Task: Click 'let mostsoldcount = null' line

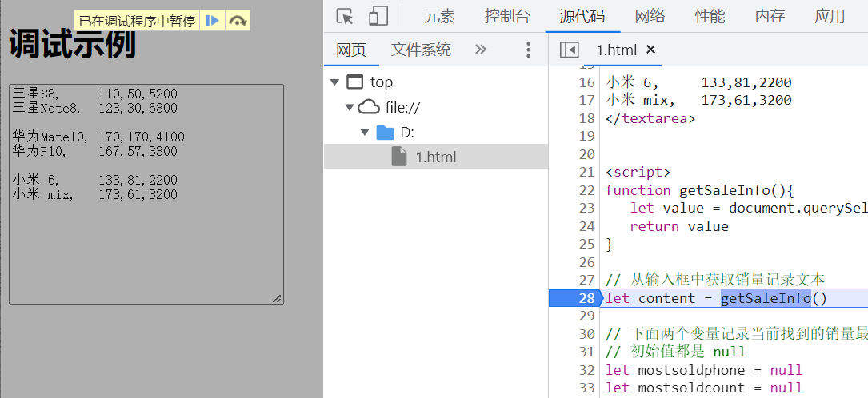Action: 704,388
